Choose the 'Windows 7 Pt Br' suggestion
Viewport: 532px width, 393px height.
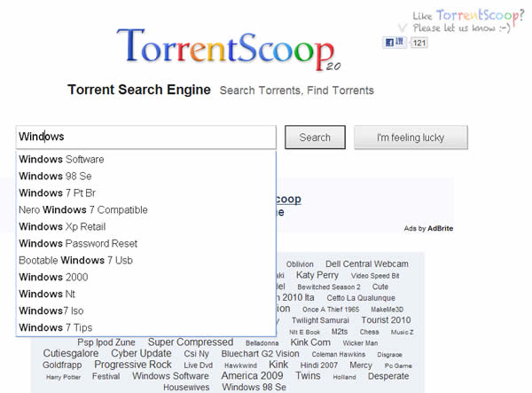pyautogui.click(x=146, y=193)
